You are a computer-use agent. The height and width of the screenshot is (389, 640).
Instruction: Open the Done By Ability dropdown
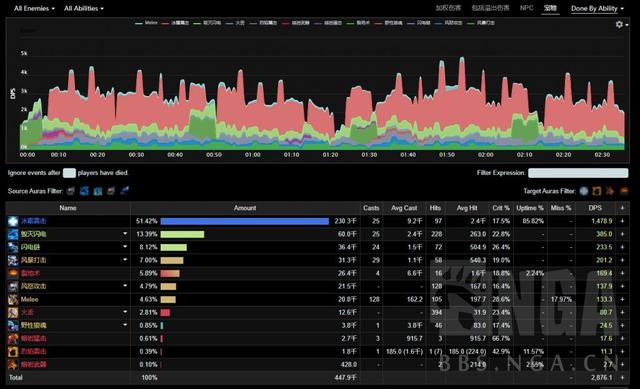597,9
